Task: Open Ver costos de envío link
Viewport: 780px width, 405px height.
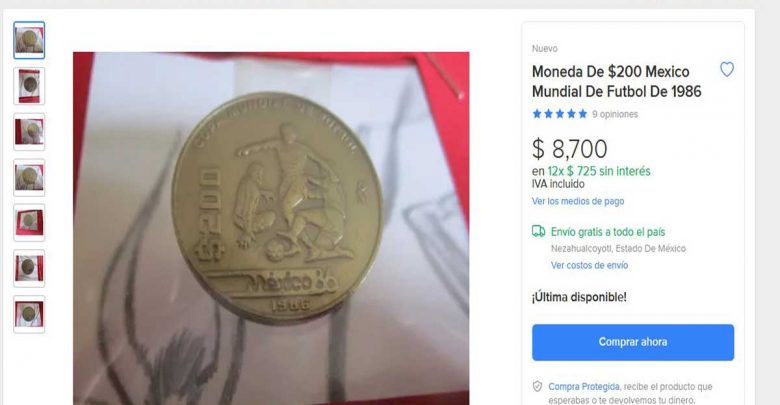Action: pos(589,266)
